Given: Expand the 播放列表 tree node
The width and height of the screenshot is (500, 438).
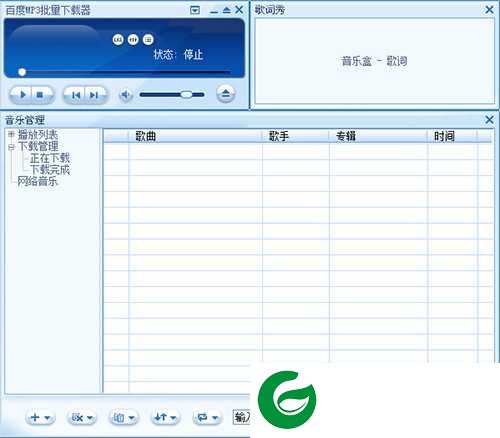Looking at the screenshot, I should (11, 134).
